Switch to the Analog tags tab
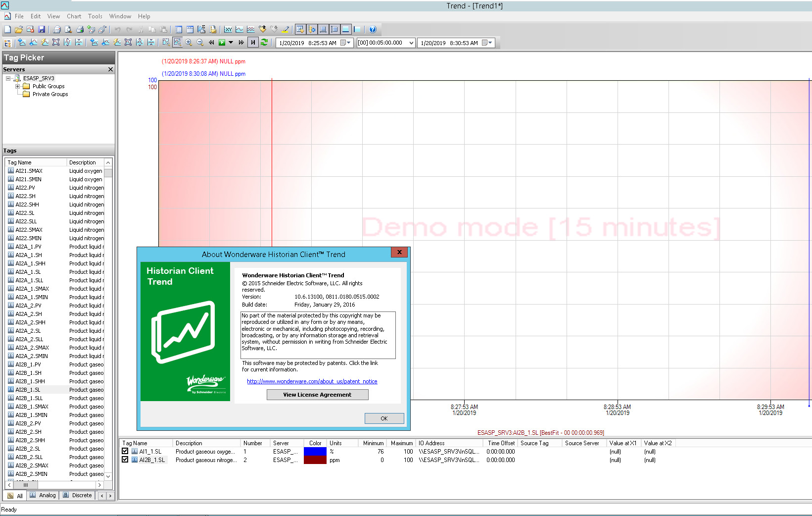 [x=43, y=495]
